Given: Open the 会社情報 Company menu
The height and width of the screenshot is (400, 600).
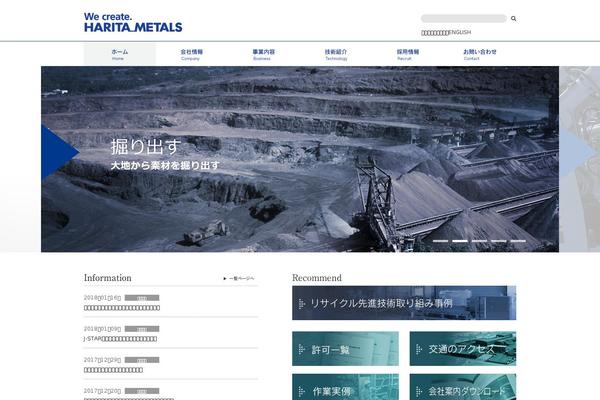Looking at the screenshot, I should [x=191, y=54].
